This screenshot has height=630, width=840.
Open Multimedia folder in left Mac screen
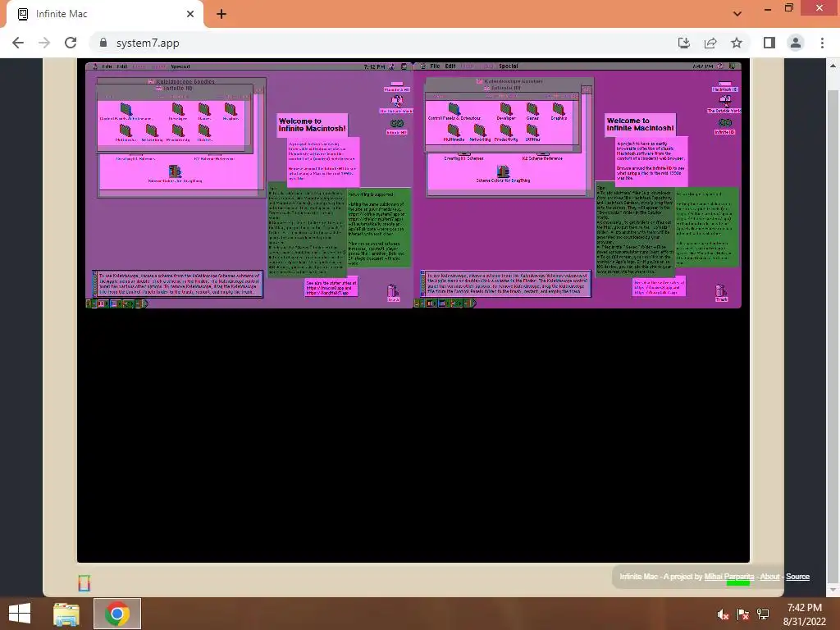126,134
